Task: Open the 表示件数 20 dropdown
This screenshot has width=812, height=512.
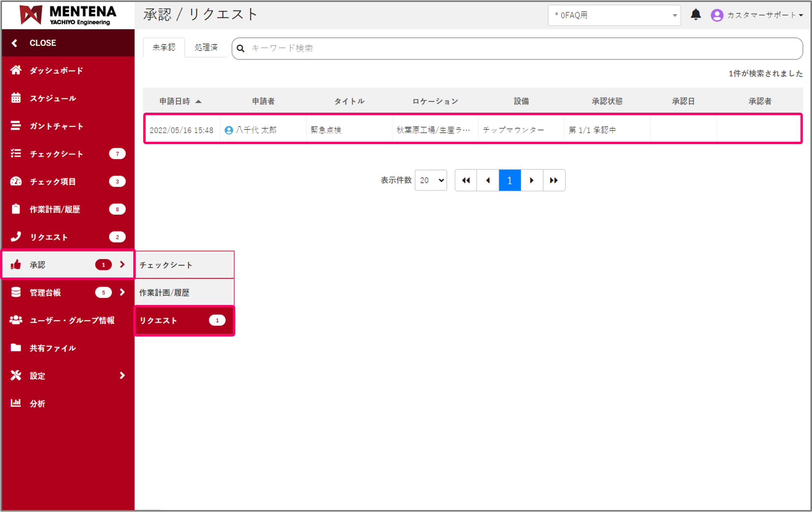Action: [x=431, y=180]
